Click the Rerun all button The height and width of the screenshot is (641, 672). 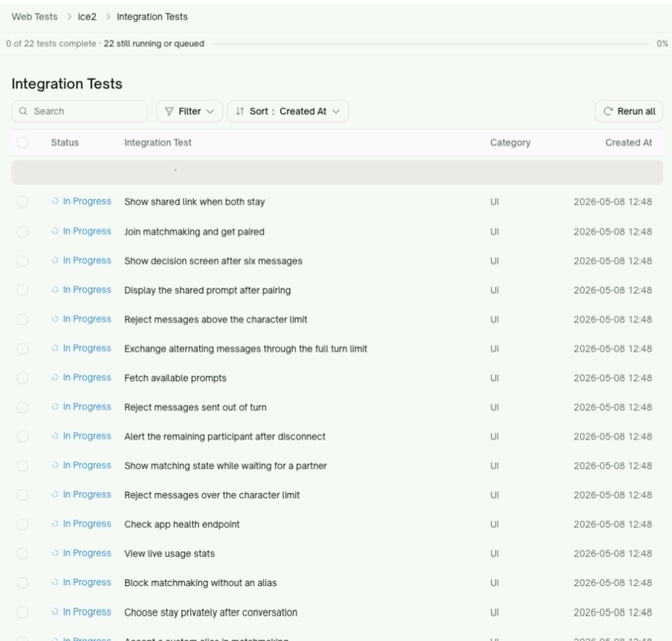629,112
